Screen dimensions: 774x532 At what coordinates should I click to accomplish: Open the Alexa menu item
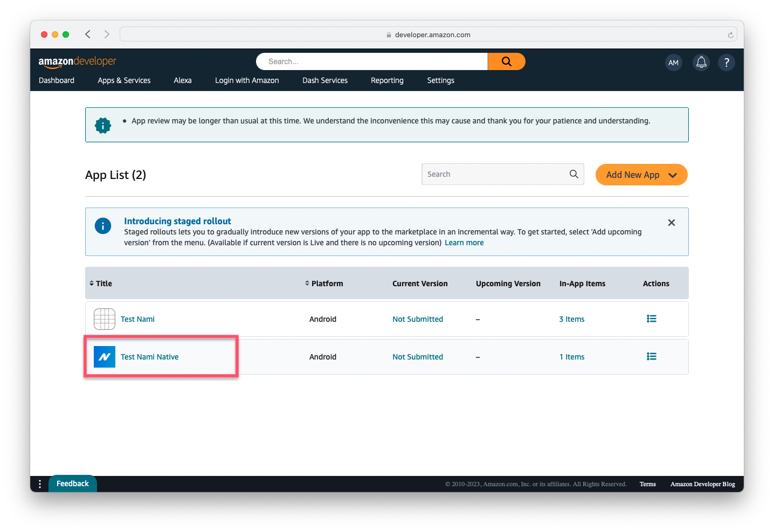[x=183, y=80]
